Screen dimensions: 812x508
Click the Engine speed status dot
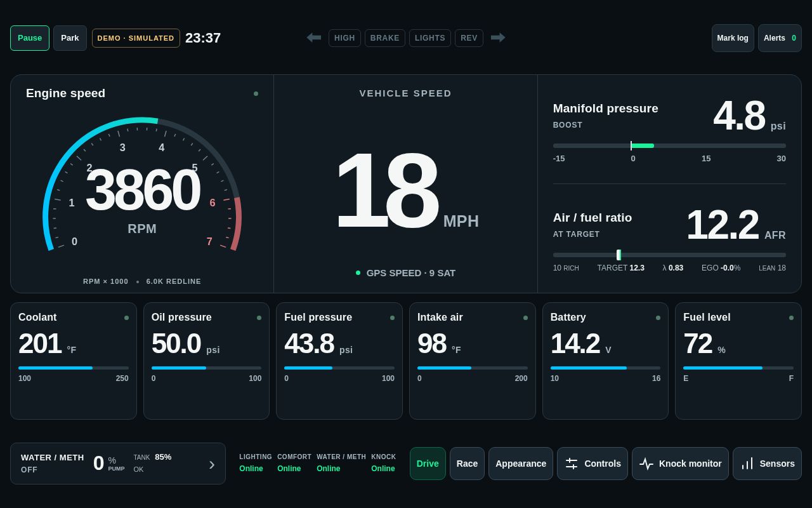(x=256, y=93)
